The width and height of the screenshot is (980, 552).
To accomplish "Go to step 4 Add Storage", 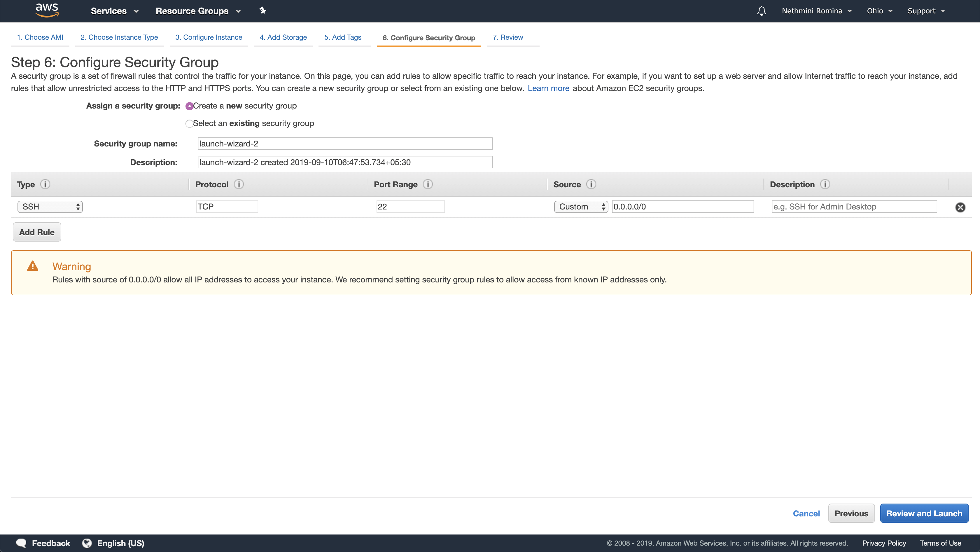I will (283, 37).
